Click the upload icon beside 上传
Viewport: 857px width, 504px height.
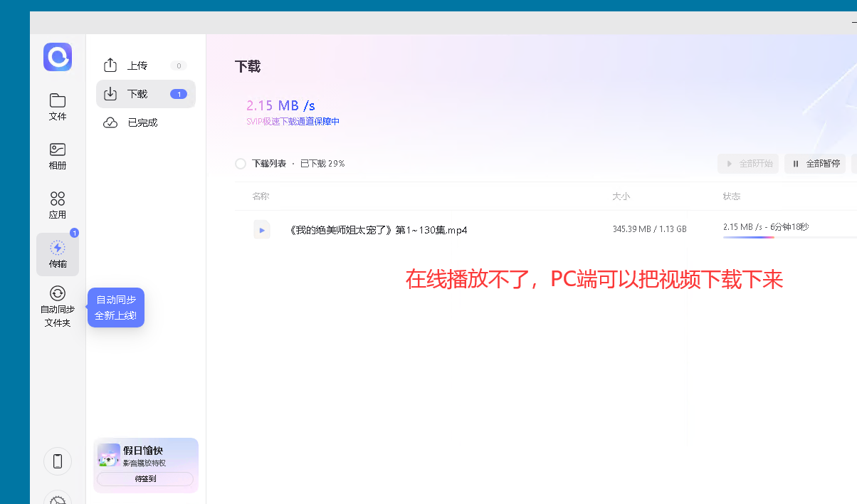pos(110,65)
